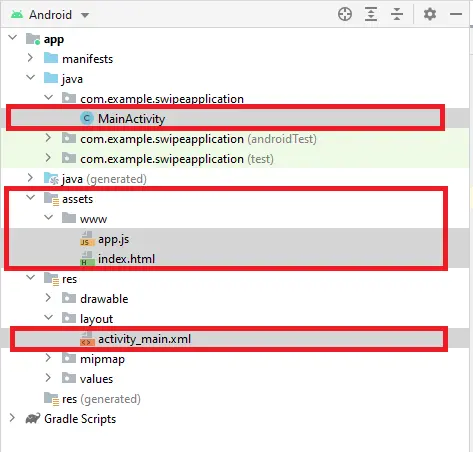This screenshot has height=452, width=473.
Task: Expand the drawable folder
Action: 48,298
